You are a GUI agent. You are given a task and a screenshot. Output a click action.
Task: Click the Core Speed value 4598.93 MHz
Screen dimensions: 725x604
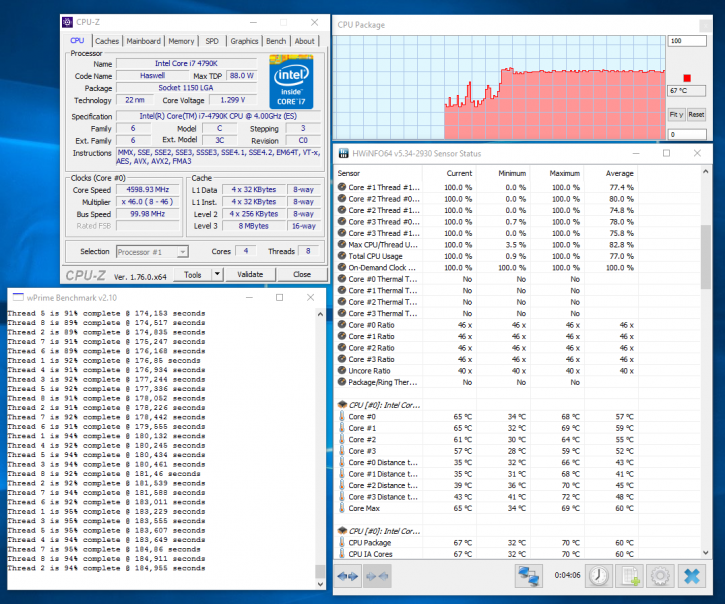pyautogui.click(x=147, y=190)
